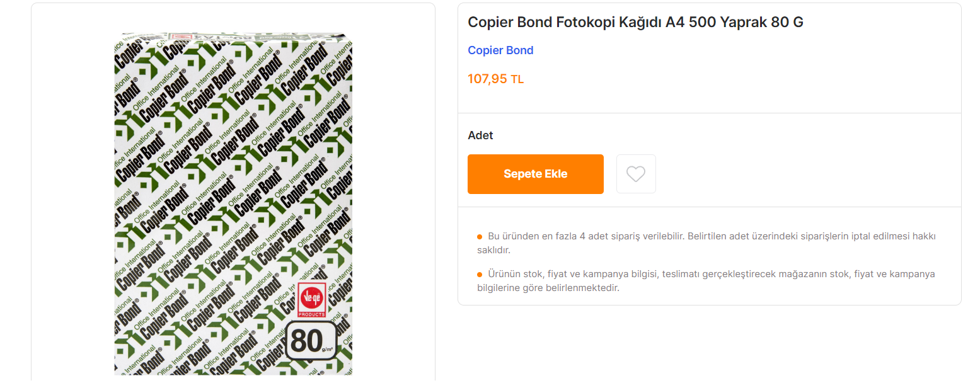This screenshot has width=980, height=383.
Task: Click the Adet quantity label
Action: (x=480, y=135)
